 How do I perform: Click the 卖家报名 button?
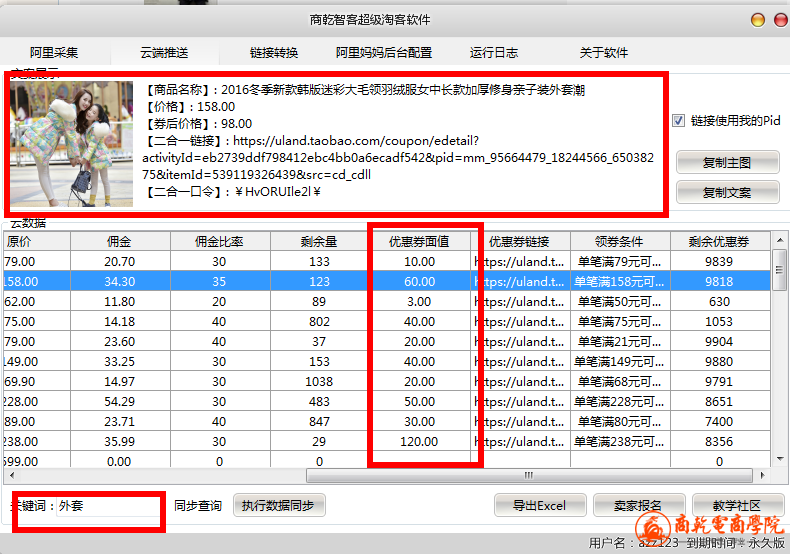(638, 505)
